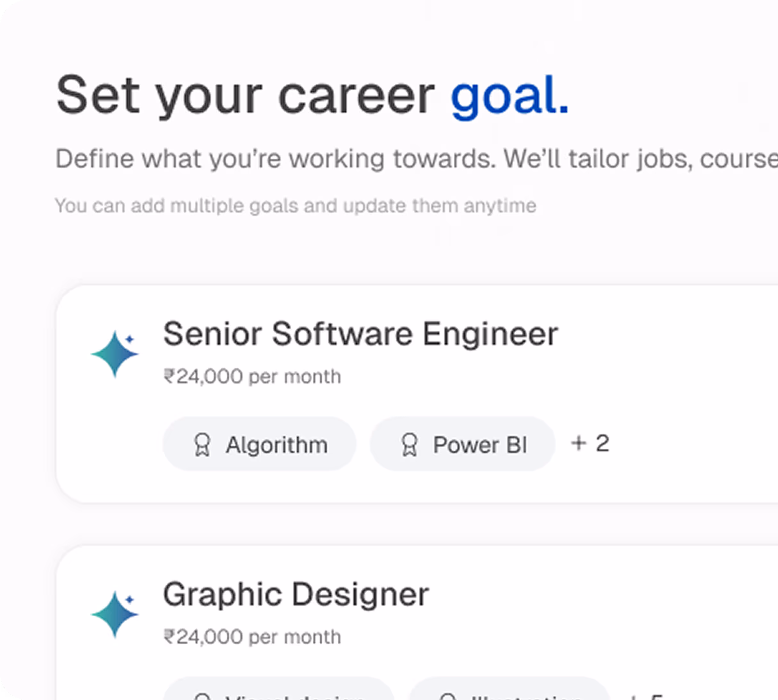Expand the +2 more skills indicator

coord(590,443)
